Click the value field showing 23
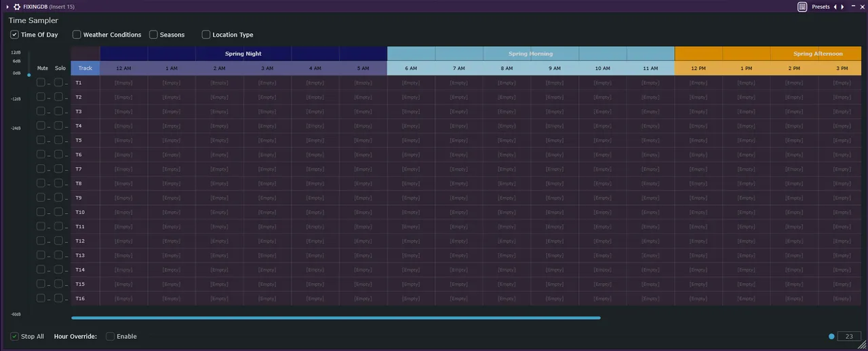The height and width of the screenshot is (351, 868). tap(849, 336)
